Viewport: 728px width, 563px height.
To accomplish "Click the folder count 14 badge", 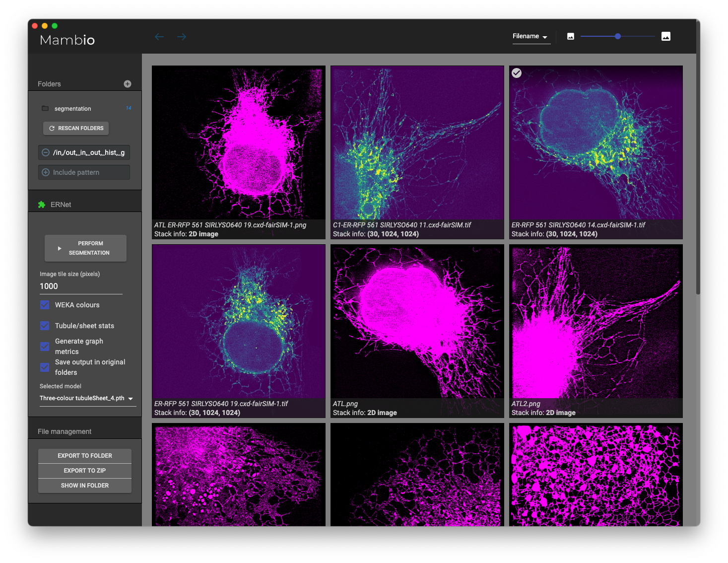I will click(x=129, y=108).
